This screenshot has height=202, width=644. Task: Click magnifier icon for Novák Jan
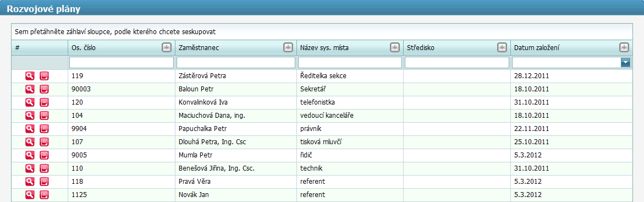click(x=30, y=195)
